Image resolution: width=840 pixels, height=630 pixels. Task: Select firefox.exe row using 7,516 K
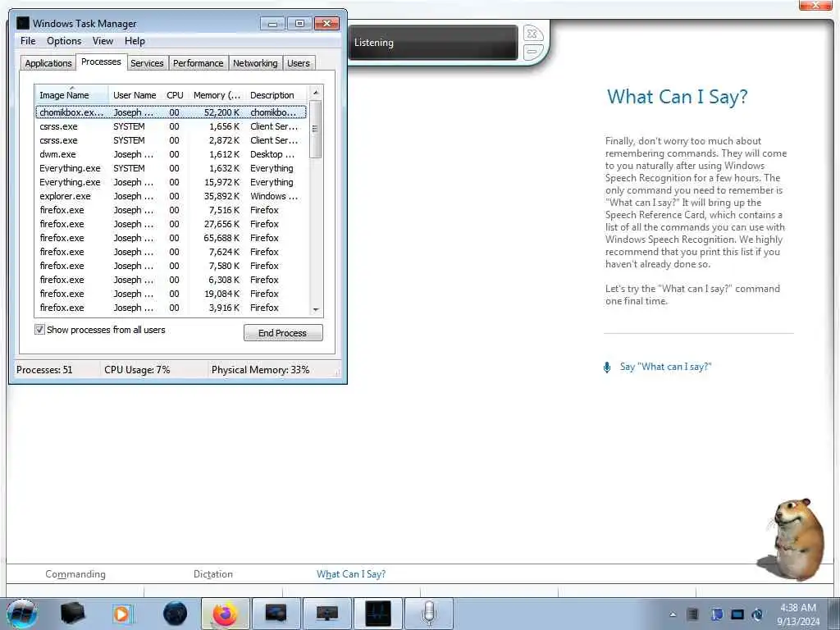(171, 210)
